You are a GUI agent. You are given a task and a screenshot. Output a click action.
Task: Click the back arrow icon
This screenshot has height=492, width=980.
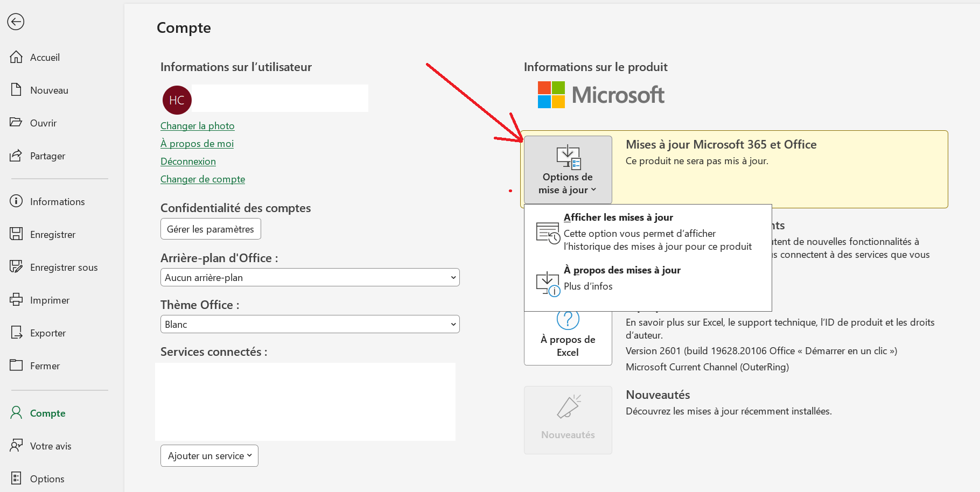[x=16, y=22]
